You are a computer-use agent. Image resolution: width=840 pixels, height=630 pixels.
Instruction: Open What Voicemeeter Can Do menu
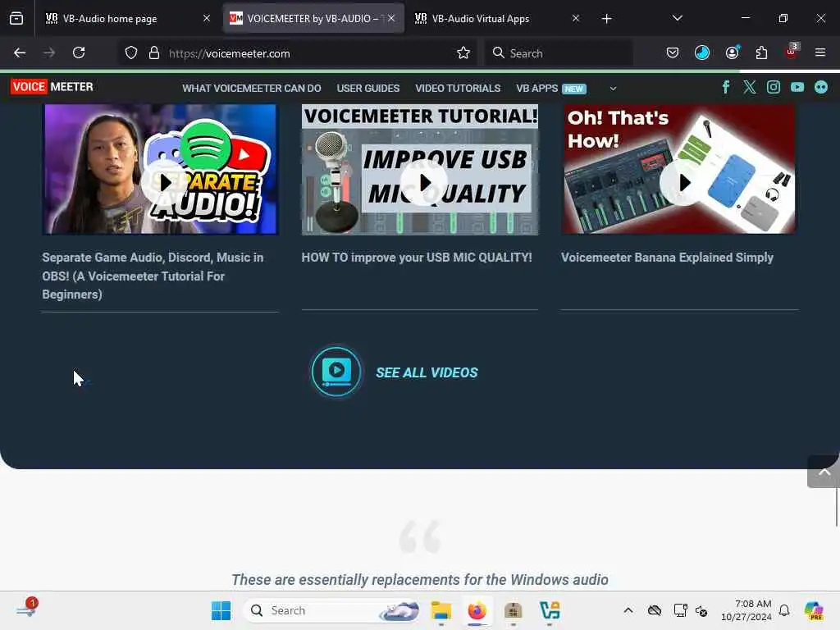[252, 89]
